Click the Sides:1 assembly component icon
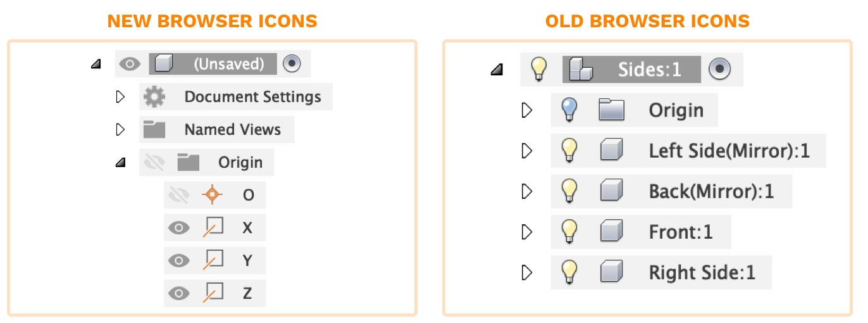 click(x=578, y=69)
